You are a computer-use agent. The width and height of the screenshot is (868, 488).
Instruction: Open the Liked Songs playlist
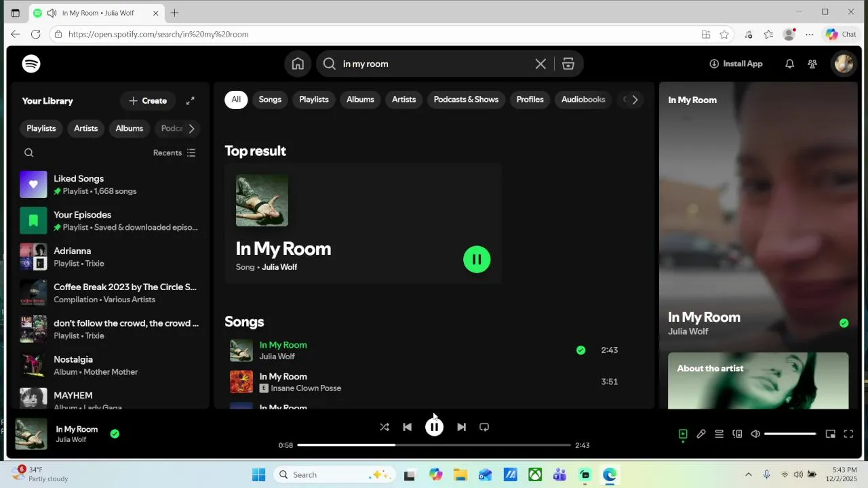tap(109, 184)
